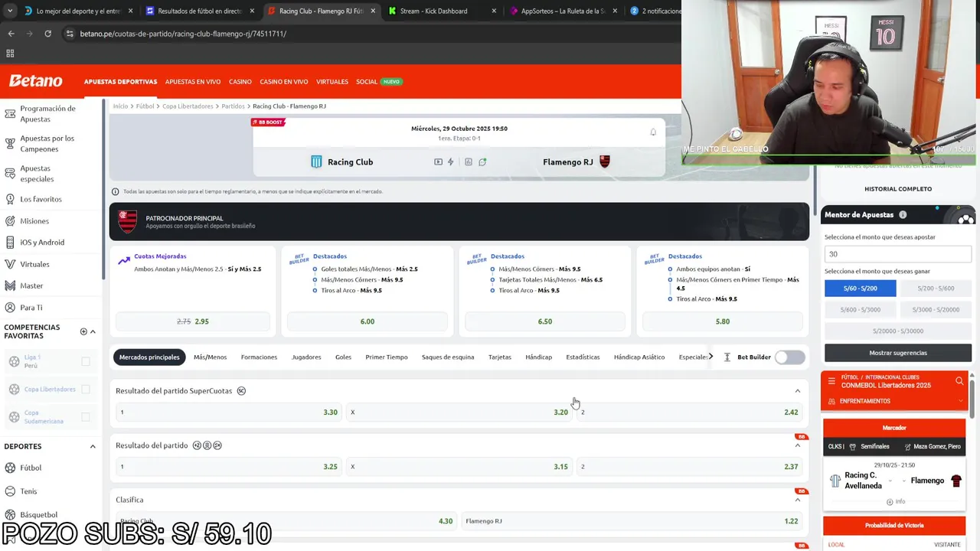Click the Fútbol sport icon in sidebar
Screen dimensions: 980x551
click(x=10, y=468)
